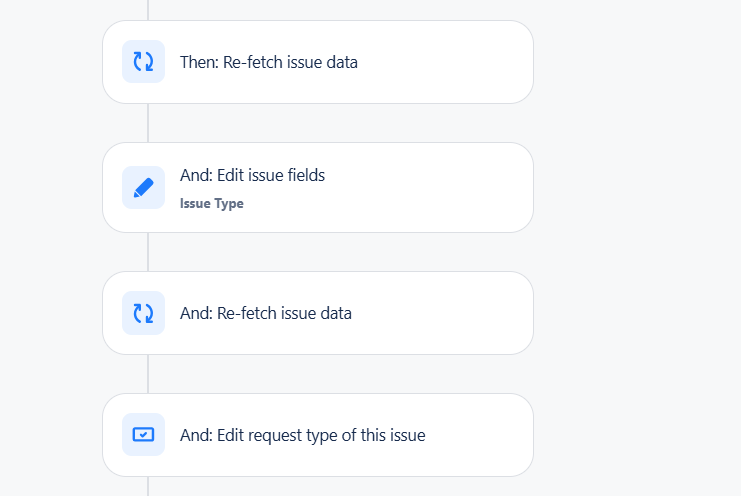This screenshot has width=741, height=496.
Task: Click the request type checkbox-screen icon
Action: [143, 435]
